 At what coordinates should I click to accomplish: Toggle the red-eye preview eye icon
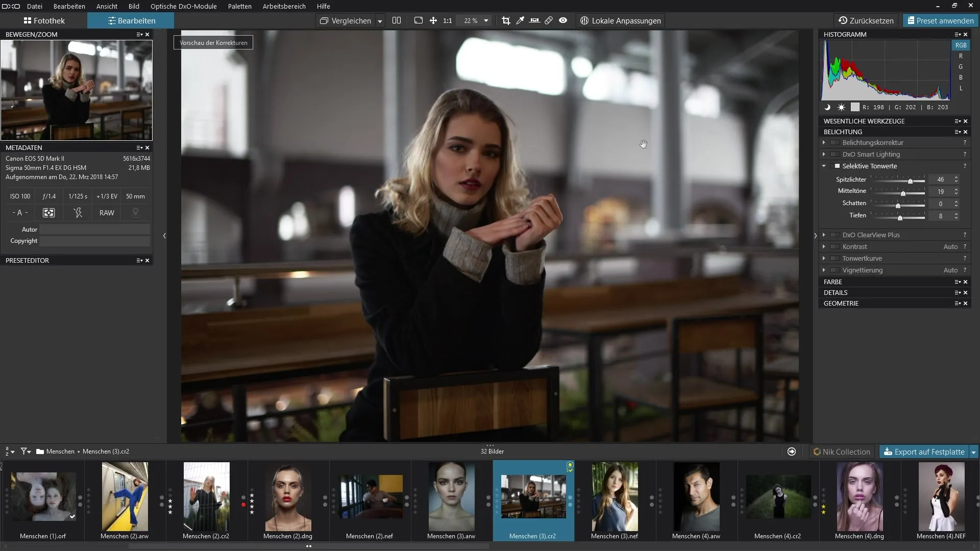tap(563, 20)
